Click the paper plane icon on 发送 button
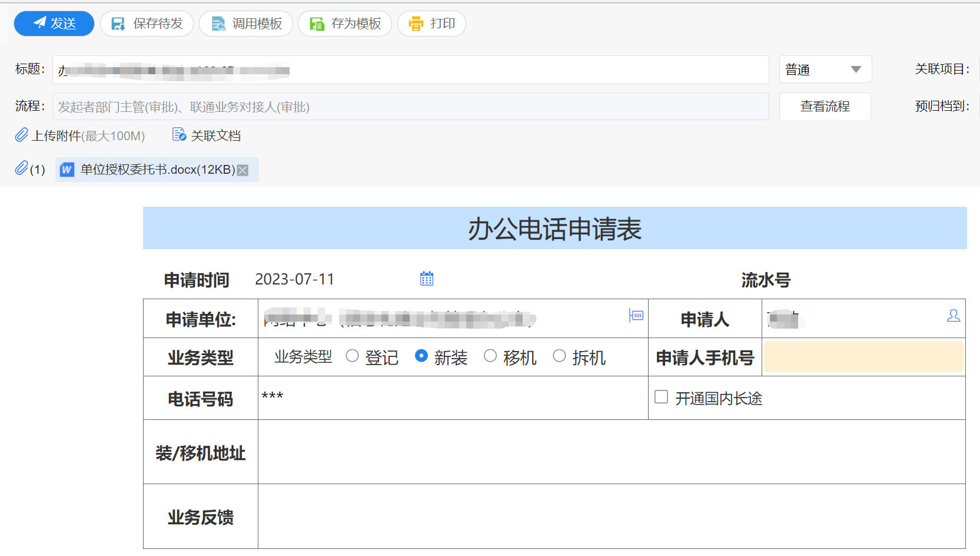This screenshot has height=556, width=980. [39, 23]
